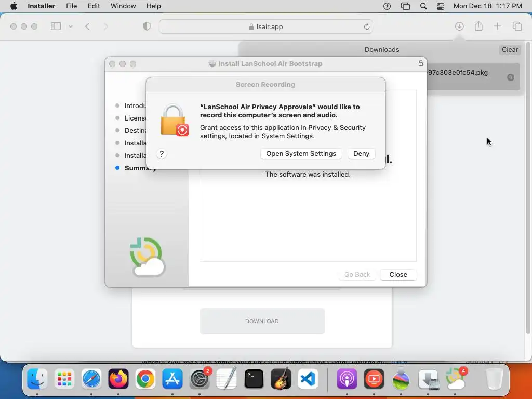The width and height of the screenshot is (532, 399).
Task: Reload the lsair.app page
Action: pyautogui.click(x=366, y=26)
